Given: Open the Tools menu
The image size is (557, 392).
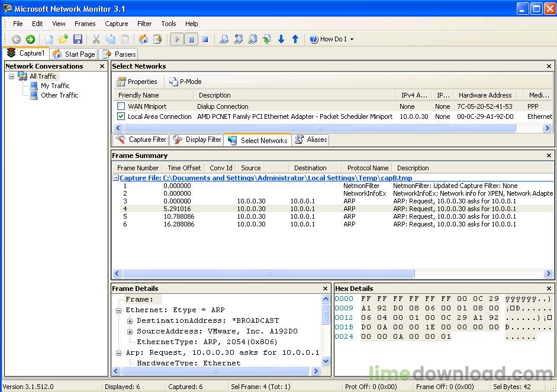Looking at the screenshot, I should tap(168, 24).
